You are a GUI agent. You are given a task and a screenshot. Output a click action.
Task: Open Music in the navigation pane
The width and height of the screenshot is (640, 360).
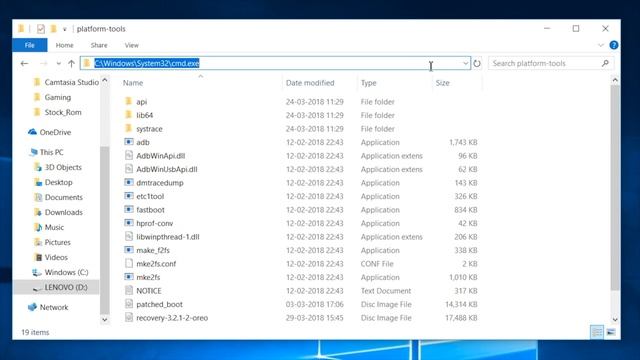pyautogui.click(x=54, y=227)
